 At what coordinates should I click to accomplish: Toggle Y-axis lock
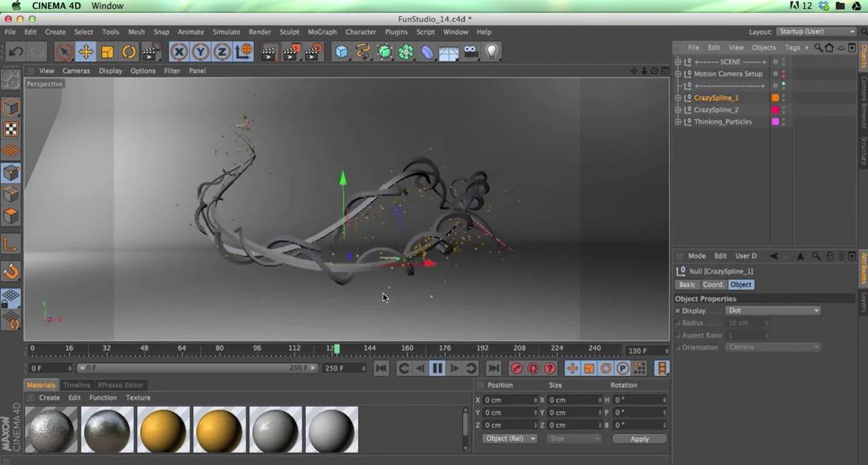pyautogui.click(x=201, y=52)
